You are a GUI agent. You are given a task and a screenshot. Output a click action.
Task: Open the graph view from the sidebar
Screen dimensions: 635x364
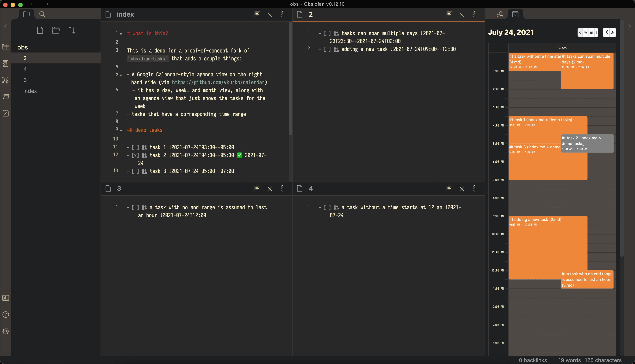click(5, 80)
